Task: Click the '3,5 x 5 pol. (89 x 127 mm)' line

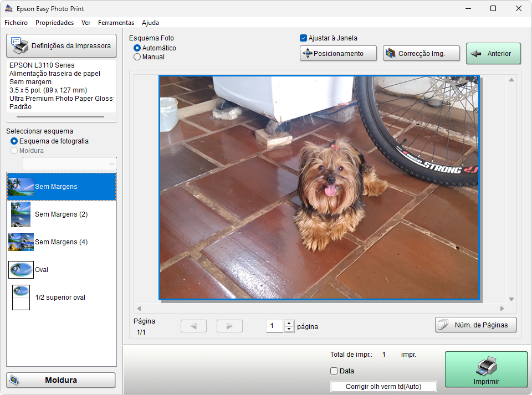Action: point(48,90)
